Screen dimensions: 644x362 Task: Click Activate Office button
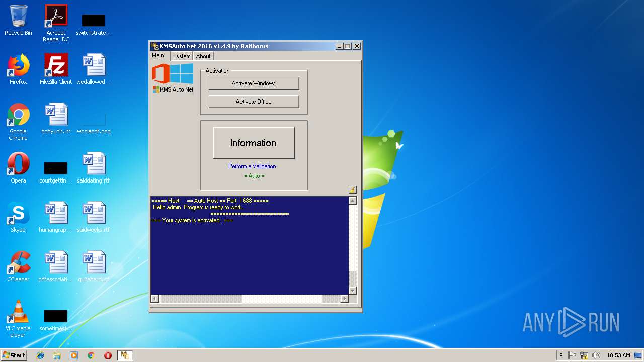(254, 102)
